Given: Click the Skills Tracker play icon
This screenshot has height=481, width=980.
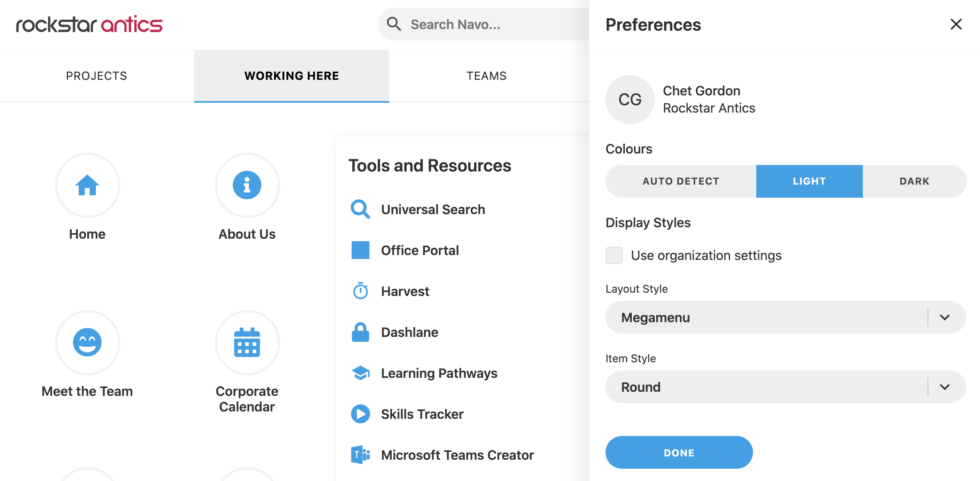Looking at the screenshot, I should point(361,414).
